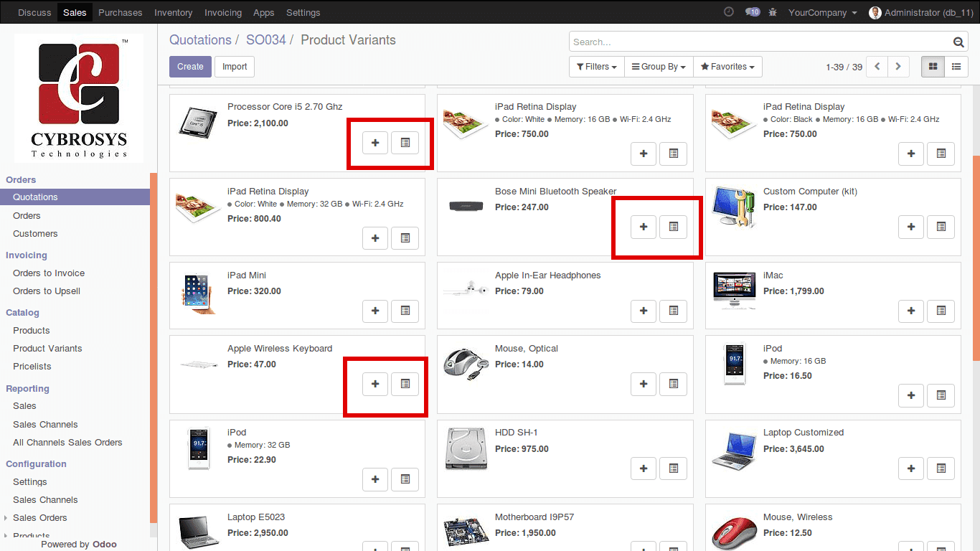Screen dimensions: 980x551
Task: Open list icon on Custom Computer (kit)
Action: (941, 227)
